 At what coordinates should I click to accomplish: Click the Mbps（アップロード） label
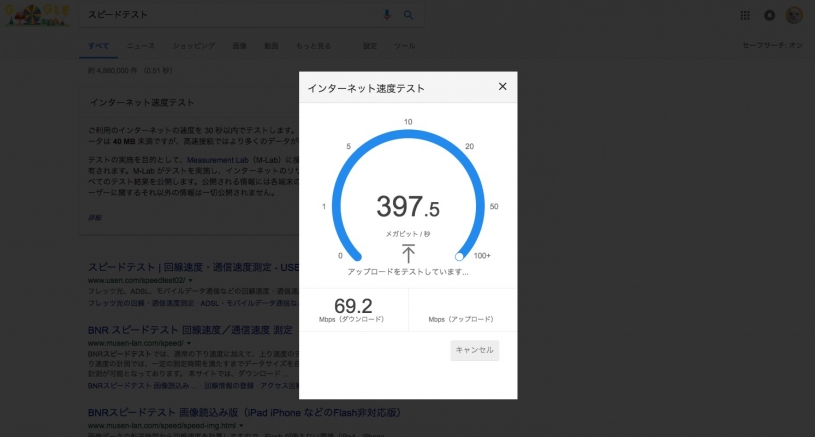tap(461, 319)
